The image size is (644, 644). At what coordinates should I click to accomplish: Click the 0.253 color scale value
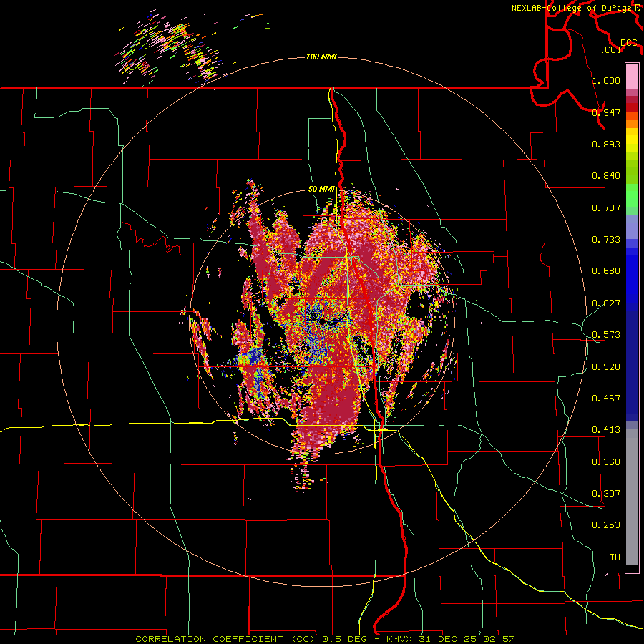[606, 525]
